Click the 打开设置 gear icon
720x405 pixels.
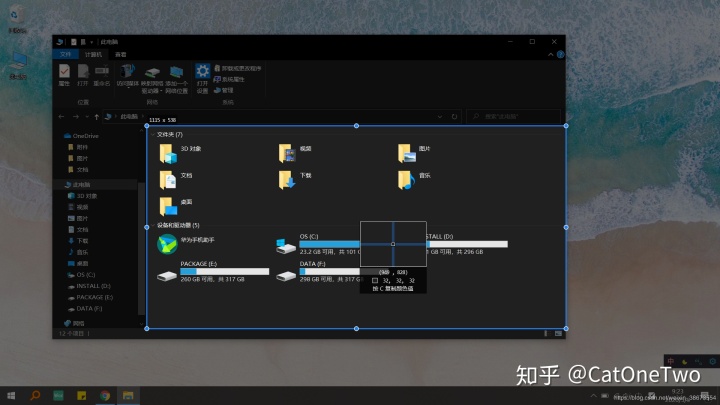[202, 72]
